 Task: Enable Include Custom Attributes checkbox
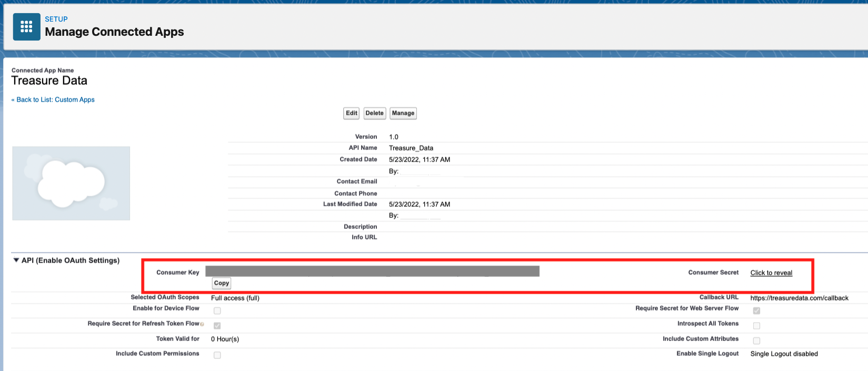tap(756, 340)
